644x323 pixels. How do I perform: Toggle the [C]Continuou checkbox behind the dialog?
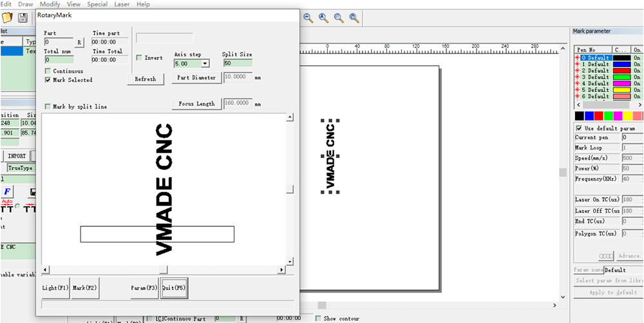pyautogui.click(x=150, y=319)
